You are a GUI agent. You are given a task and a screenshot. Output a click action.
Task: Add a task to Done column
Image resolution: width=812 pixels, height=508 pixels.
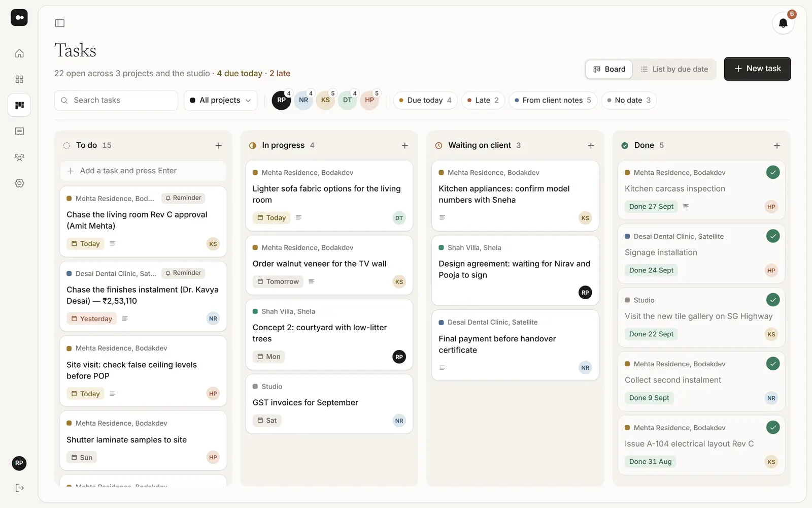776,145
